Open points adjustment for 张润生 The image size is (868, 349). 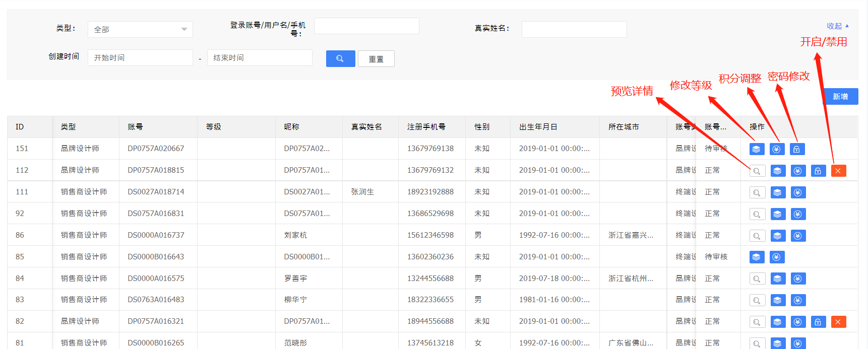click(x=798, y=192)
